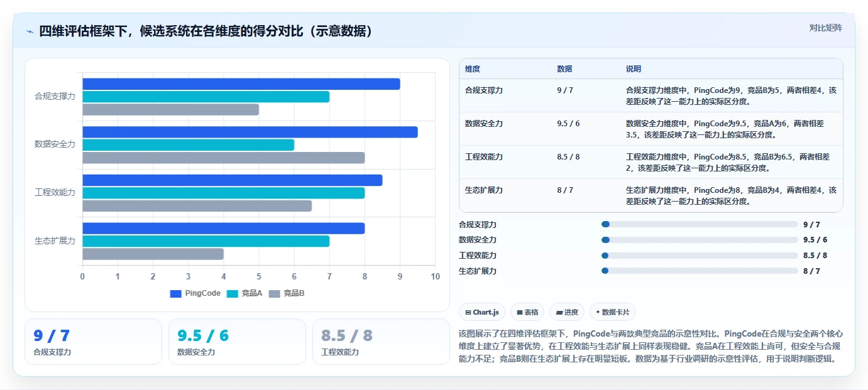Click the 竞品B bar for 生态扩展力
This screenshot has height=390, width=868.
click(x=153, y=254)
